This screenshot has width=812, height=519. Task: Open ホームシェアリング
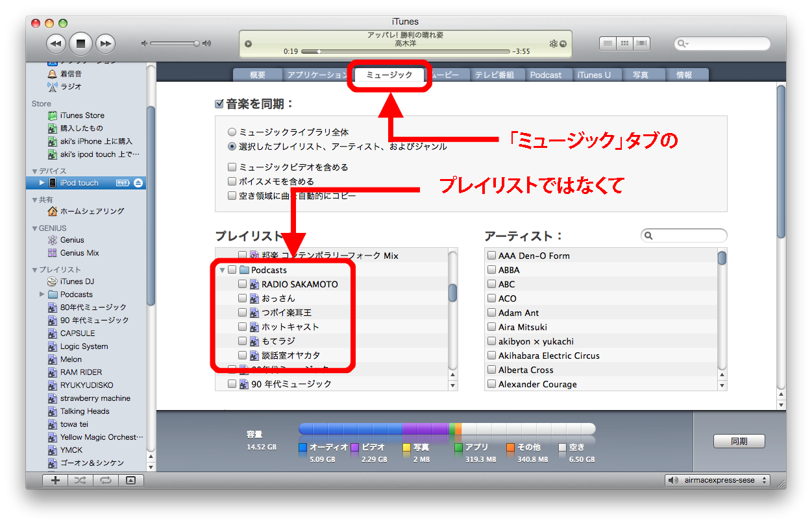tap(92, 211)
